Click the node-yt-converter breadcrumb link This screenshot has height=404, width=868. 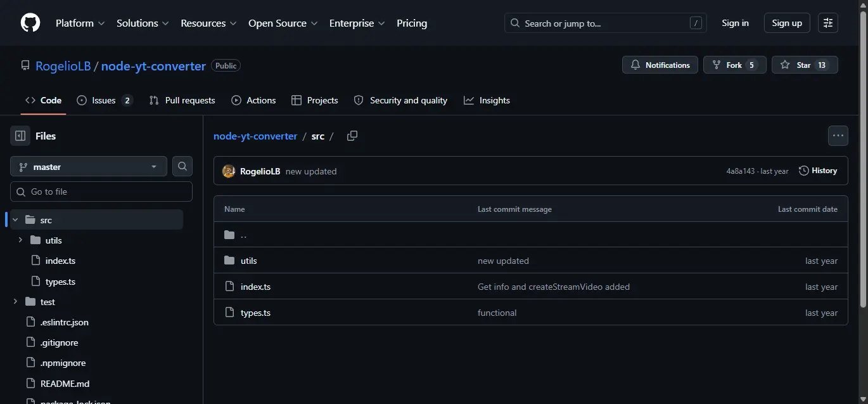(255, 136)
